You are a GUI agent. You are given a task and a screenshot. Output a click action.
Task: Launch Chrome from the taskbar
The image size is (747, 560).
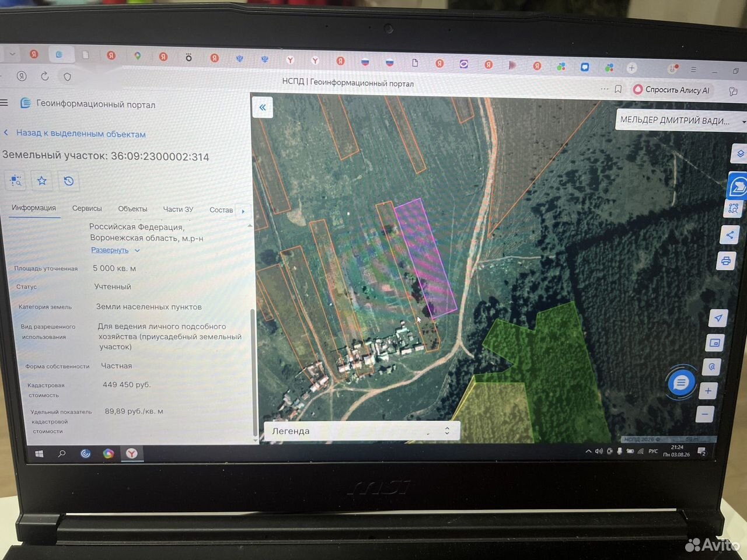[108, 453]
